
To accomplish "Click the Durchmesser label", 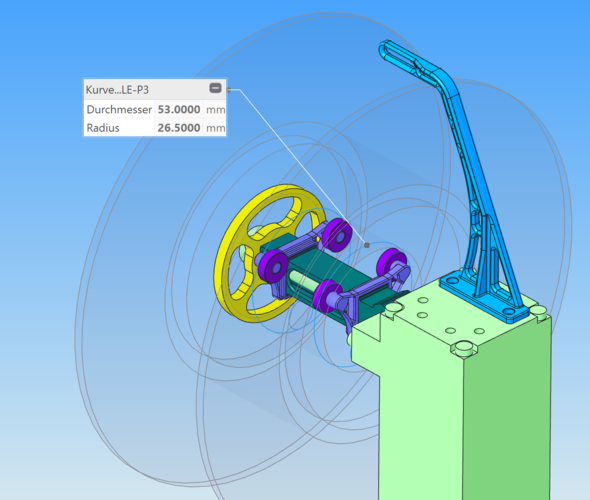I will point(119,109).
